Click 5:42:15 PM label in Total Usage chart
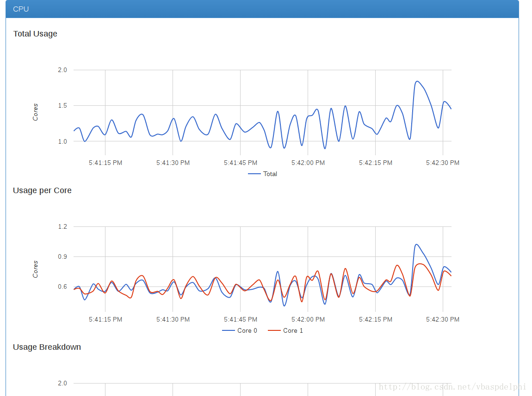This screenshot has width=532, height=396. coord(375,163)
